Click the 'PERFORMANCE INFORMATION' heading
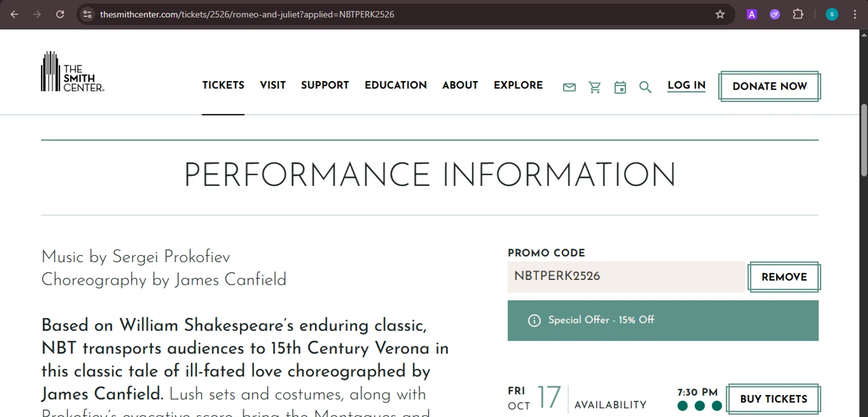868x417 pixels. (430, 175)
